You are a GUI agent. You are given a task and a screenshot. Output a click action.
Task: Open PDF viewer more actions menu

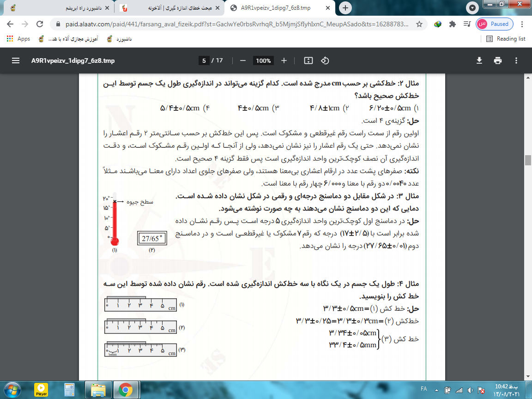tap(516, 61)
